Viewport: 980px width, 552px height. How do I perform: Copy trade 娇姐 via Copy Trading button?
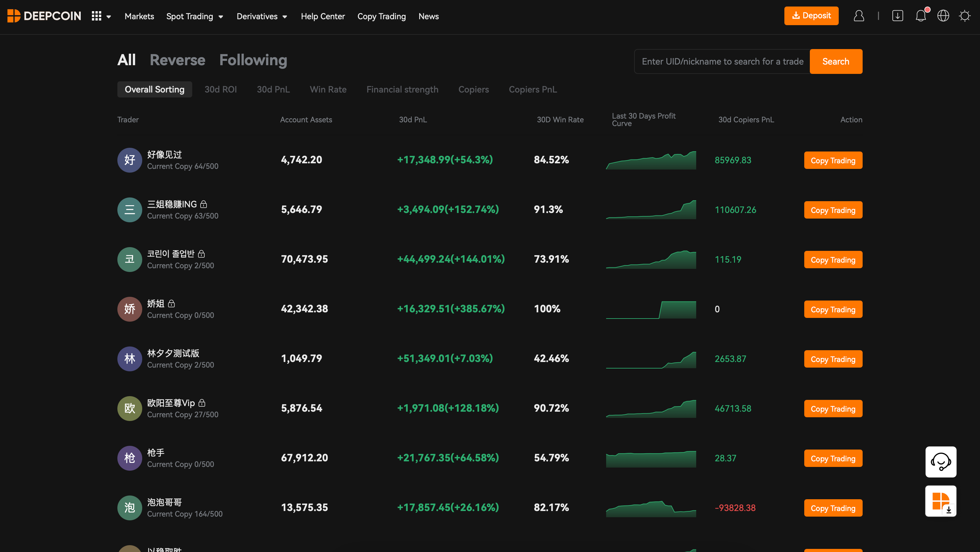[833, 309]
